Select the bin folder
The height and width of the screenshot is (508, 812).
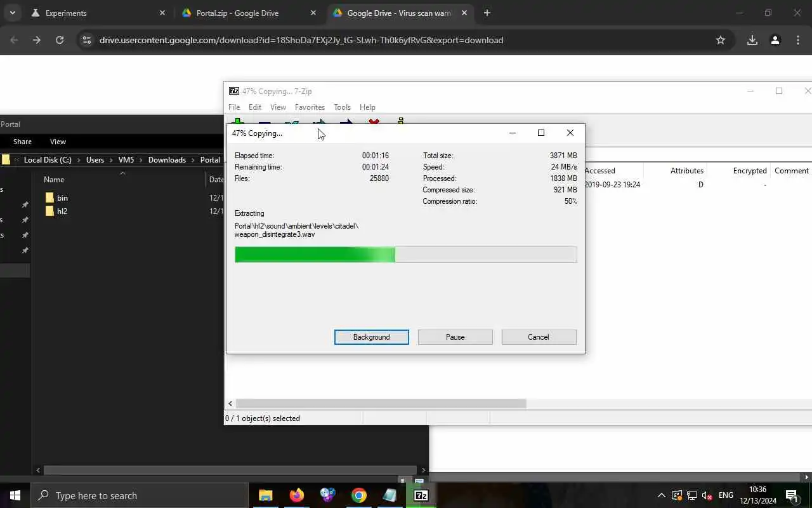tap(62, 198)
